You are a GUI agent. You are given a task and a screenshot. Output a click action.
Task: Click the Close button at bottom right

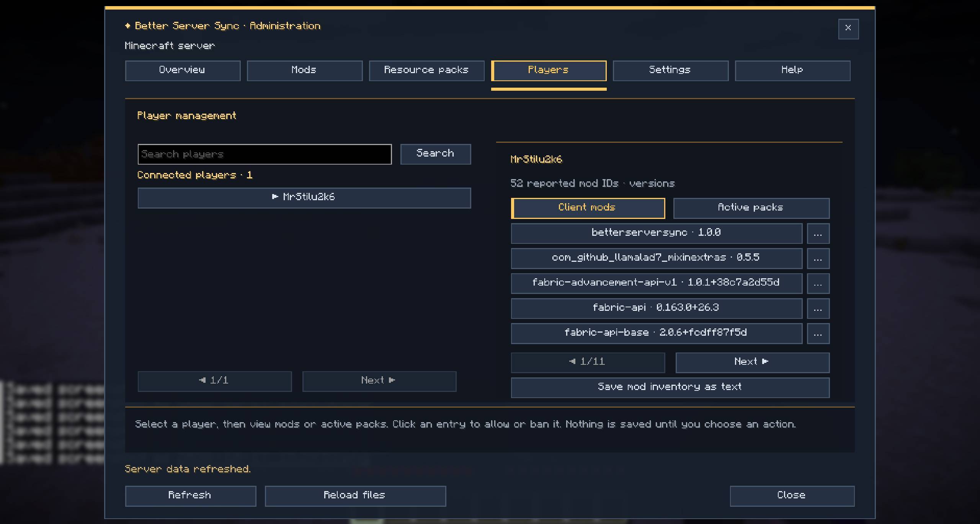pos(792,496)
